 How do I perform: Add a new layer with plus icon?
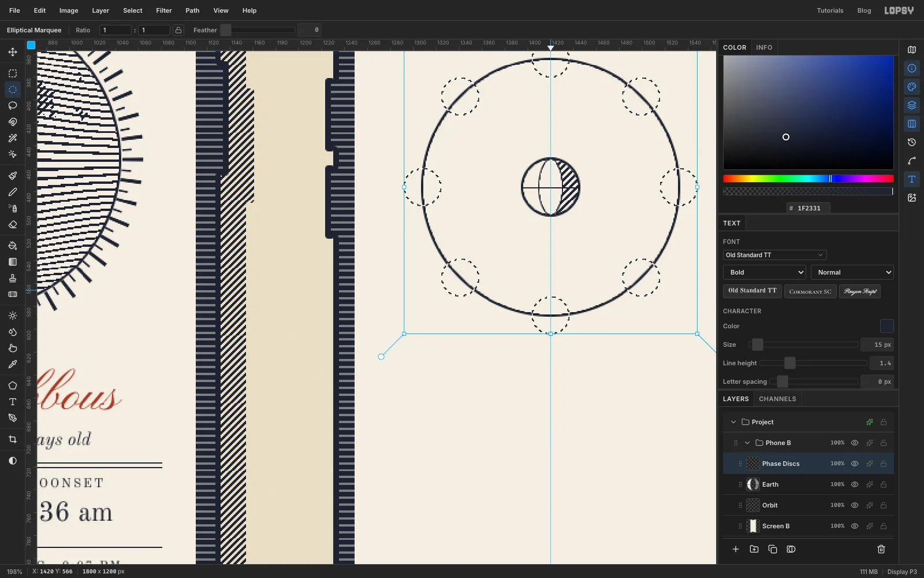pyautogui.click(x=736, y=549)
